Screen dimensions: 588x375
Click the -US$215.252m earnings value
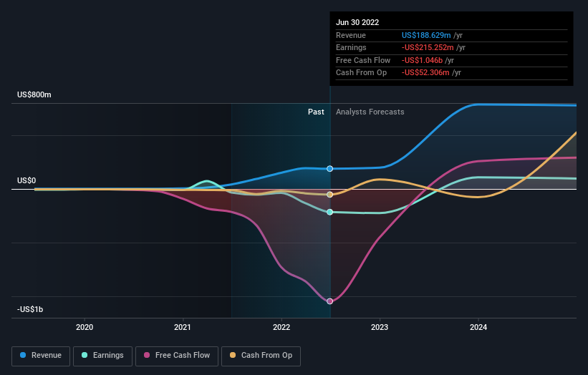coord(428,47)
